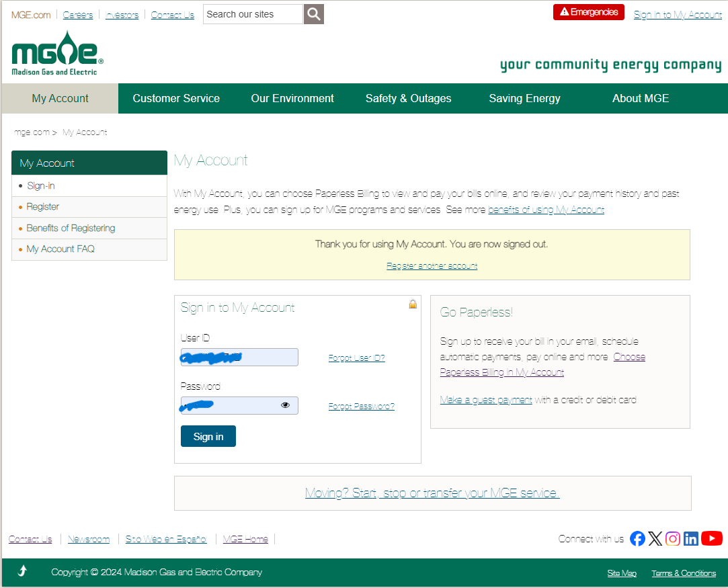
Task: Open benefits of using My Account link
Action: tap(546, 210)
